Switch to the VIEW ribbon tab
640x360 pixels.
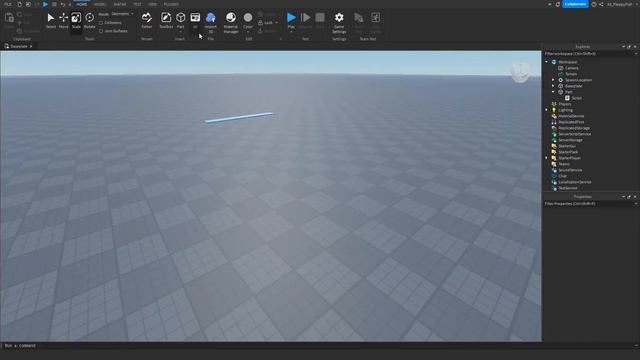[153, 4]
